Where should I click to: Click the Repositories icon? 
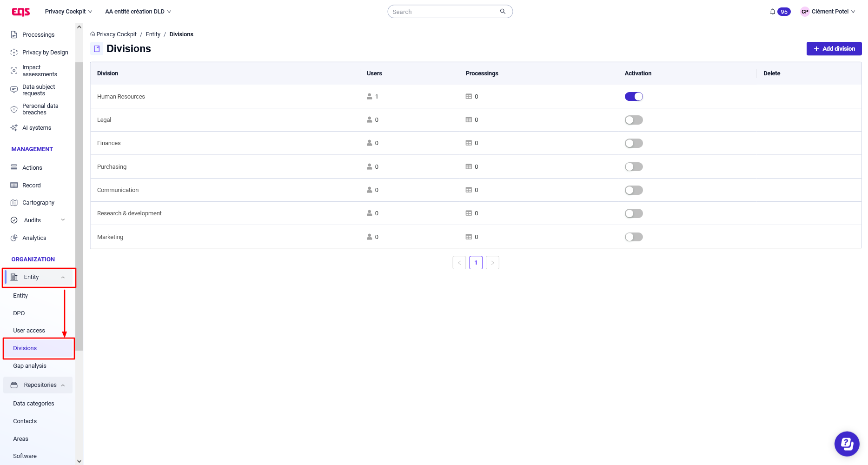click(14, 385)
